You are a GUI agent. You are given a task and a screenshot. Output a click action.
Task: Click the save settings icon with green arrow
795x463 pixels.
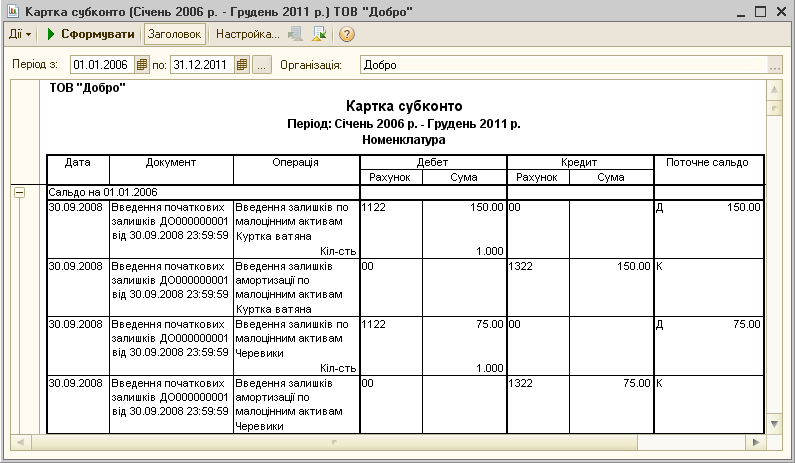[319, 34]
